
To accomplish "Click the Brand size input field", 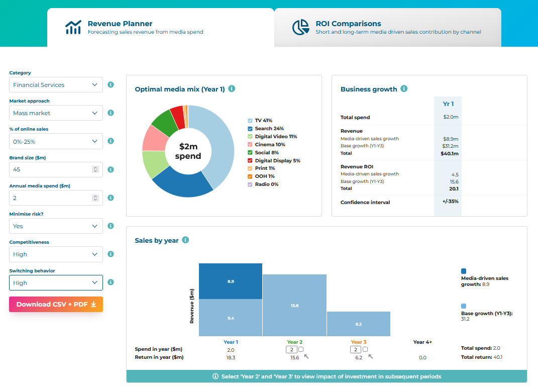I will (56, 169).
